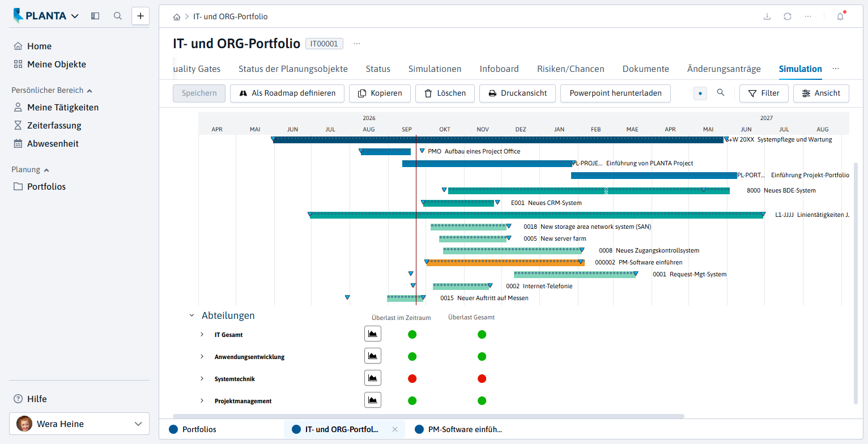Toggle the sidebar panel icon
The height and width of the screenshot is (444, 868).
coord(95,16)
